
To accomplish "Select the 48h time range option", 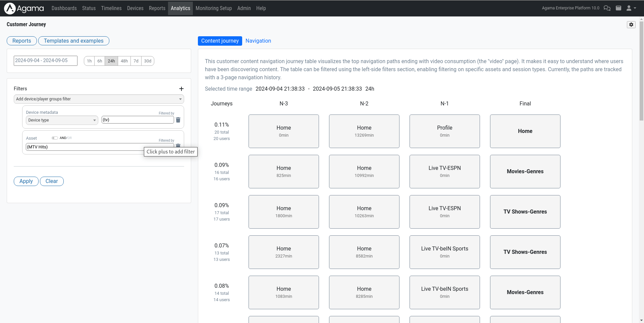I will [124, 61].
